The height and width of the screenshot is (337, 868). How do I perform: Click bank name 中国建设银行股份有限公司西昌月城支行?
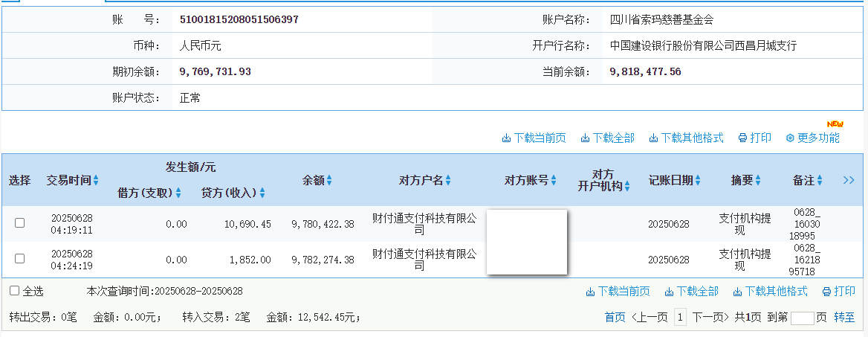coord(703,46)
